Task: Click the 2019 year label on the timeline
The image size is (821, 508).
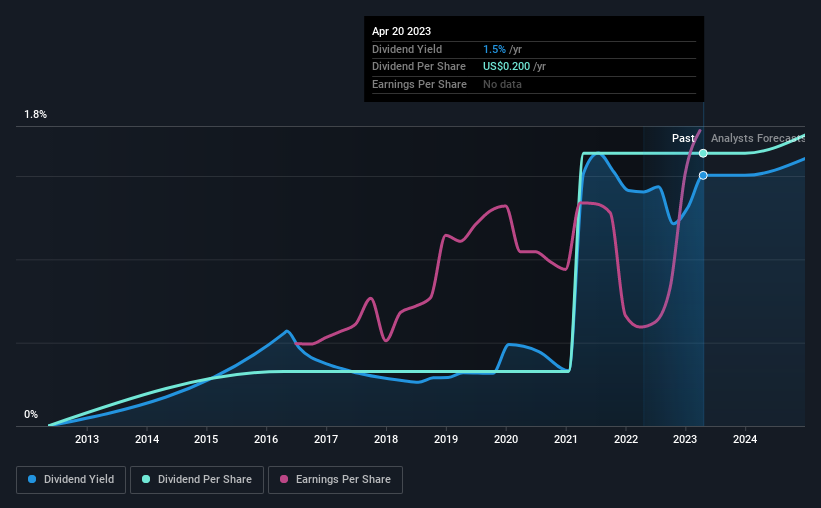Action: pos(446,439)
